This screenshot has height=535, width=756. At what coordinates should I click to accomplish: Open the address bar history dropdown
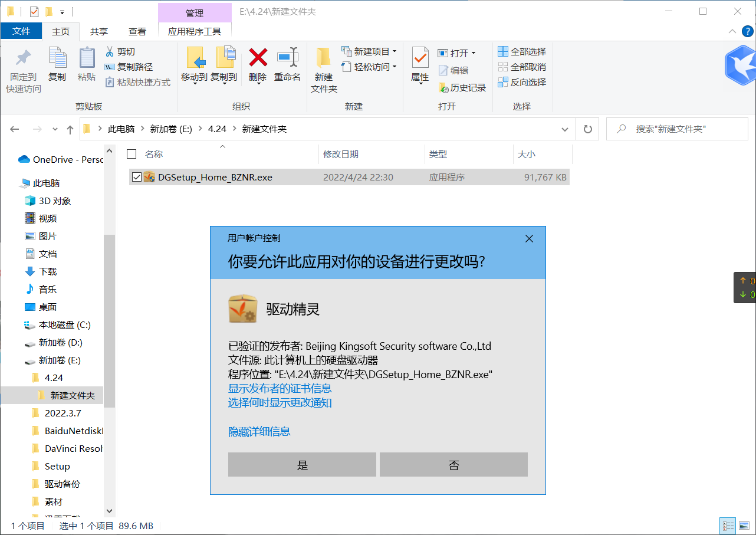[x=565, y=129]
